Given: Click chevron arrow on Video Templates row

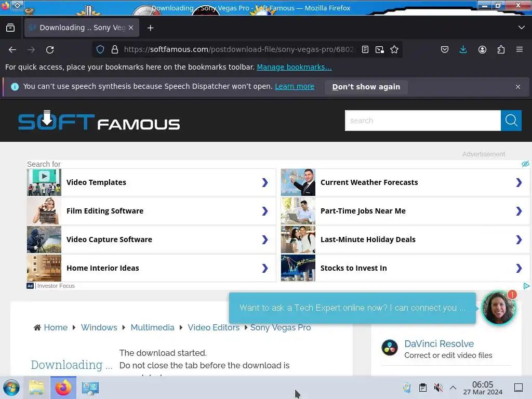Looking at the screenshot, I should pyautogui.click(x=265, y=182).
